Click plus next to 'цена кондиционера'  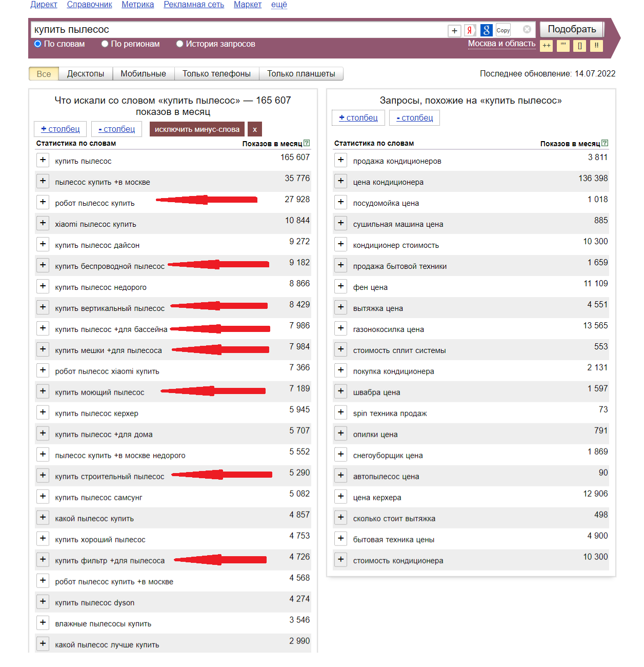click(x=341, y=181)
